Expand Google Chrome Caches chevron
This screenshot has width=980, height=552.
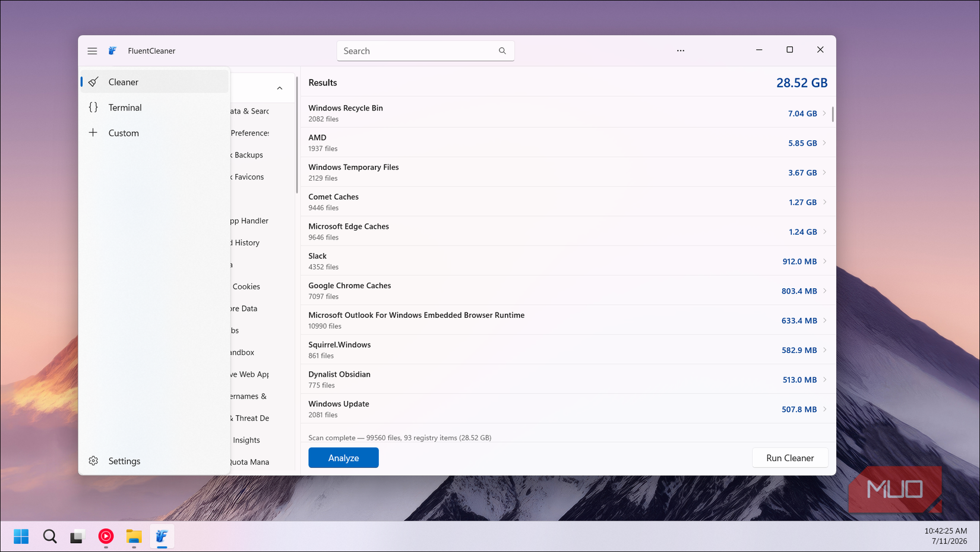click(x=824, y=291)
